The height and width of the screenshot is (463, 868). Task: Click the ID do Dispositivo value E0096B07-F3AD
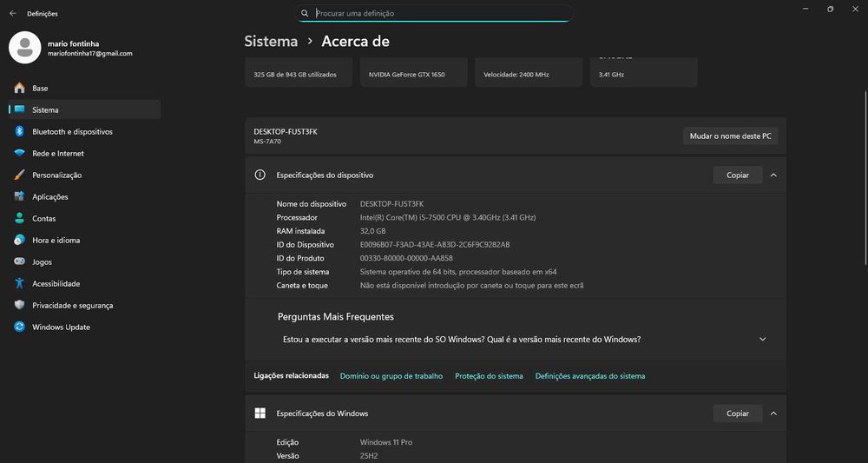(435, 245)
